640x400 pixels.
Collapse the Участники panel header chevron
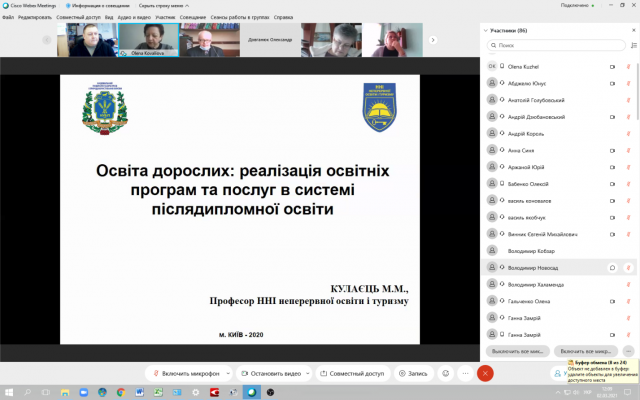coord(486,32)
